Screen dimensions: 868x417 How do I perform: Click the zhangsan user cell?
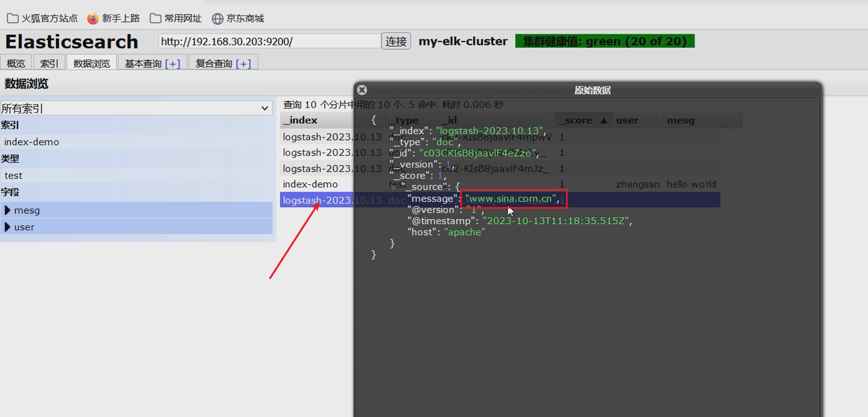tap(638, 184)
